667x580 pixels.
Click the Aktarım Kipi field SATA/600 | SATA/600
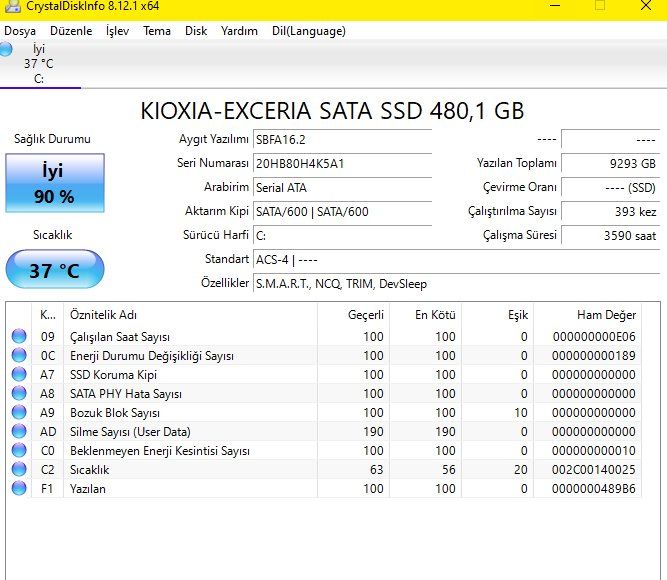342,211
